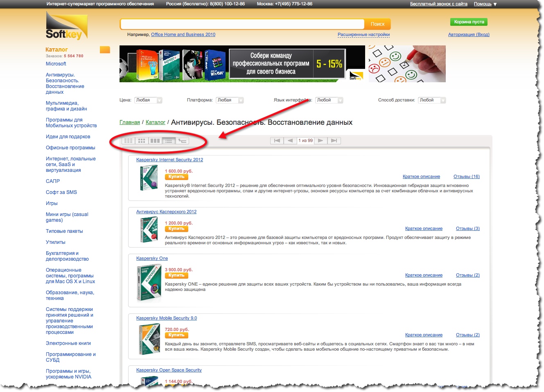Open Отзывы (2) for Kaspersky Mobile Security
Viewport: 544px width, 392px height.
468,335
